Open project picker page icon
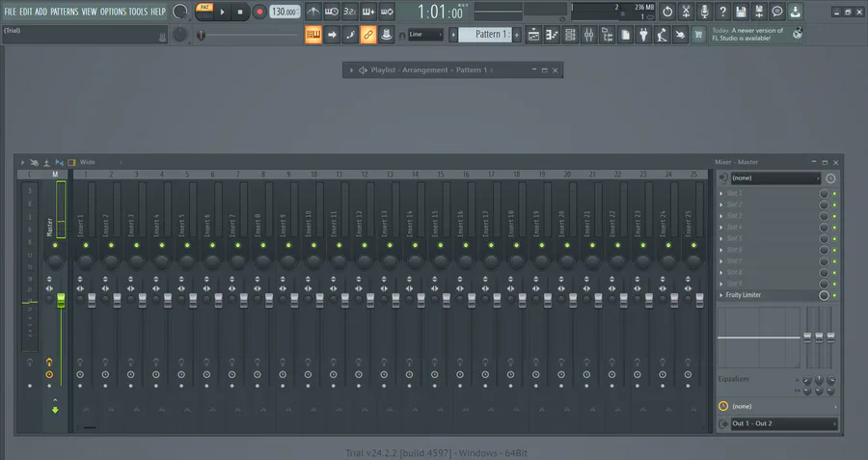 [625, 35]
